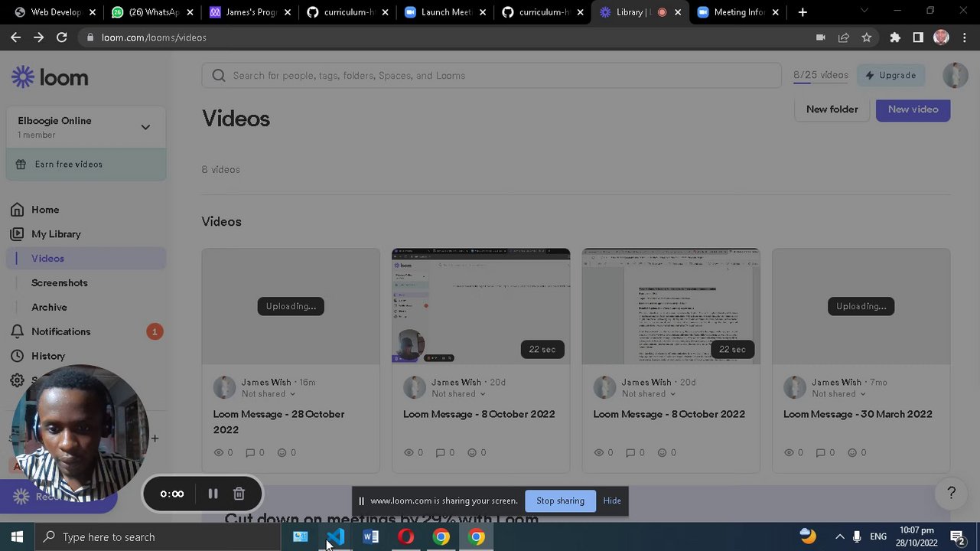Pause the Loom recording
The image size is (980, 551).
(x=213, y=494)
